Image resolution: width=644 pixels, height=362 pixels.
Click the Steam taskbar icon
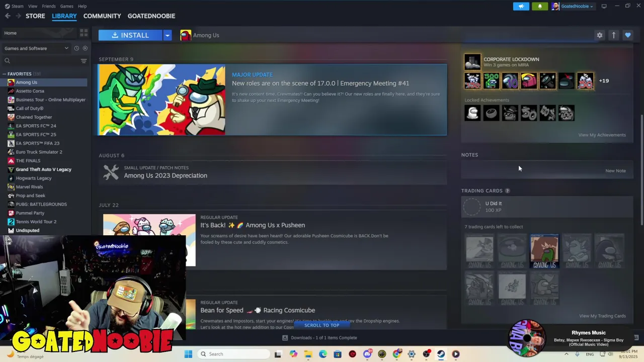point(441,354)
